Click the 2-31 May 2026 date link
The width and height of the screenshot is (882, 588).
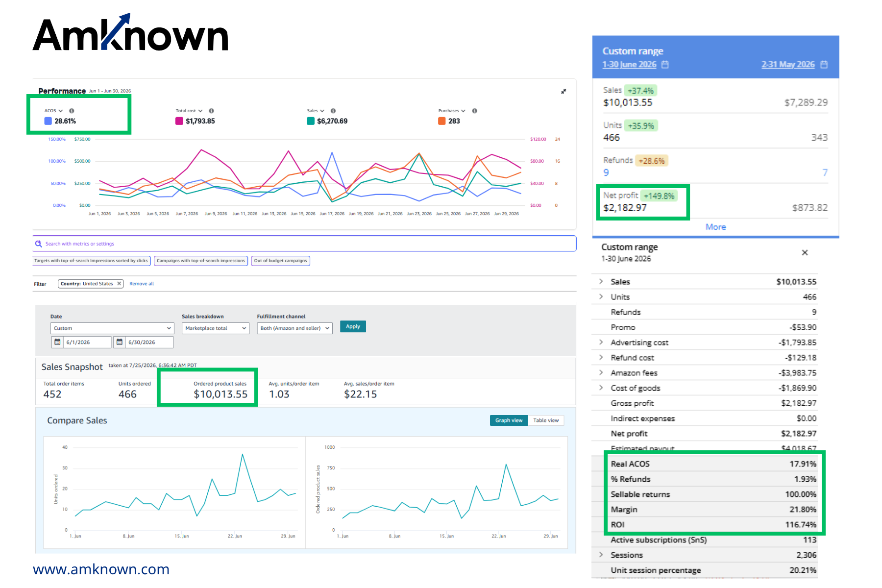coord(788,65)
